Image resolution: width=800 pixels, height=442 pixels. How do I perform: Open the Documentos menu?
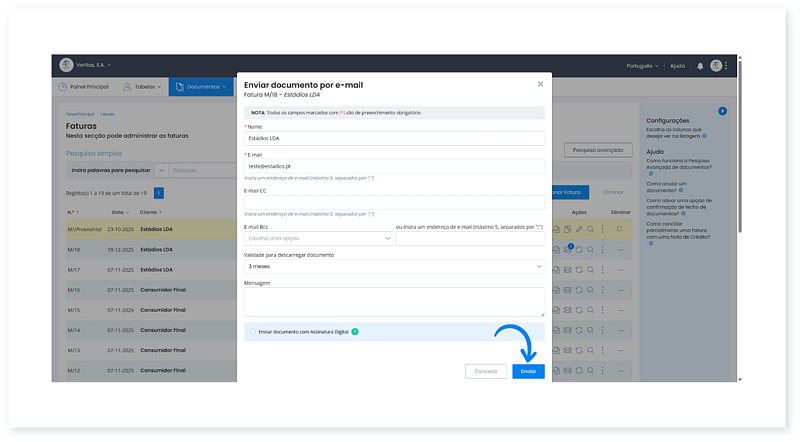click(201, 87)
